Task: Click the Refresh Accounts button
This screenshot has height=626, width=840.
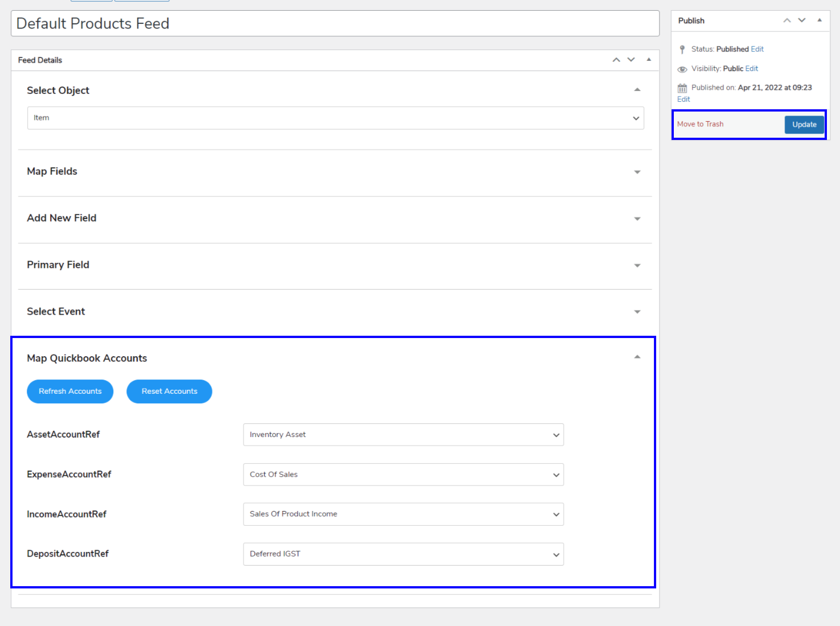Action: point(70,392)
